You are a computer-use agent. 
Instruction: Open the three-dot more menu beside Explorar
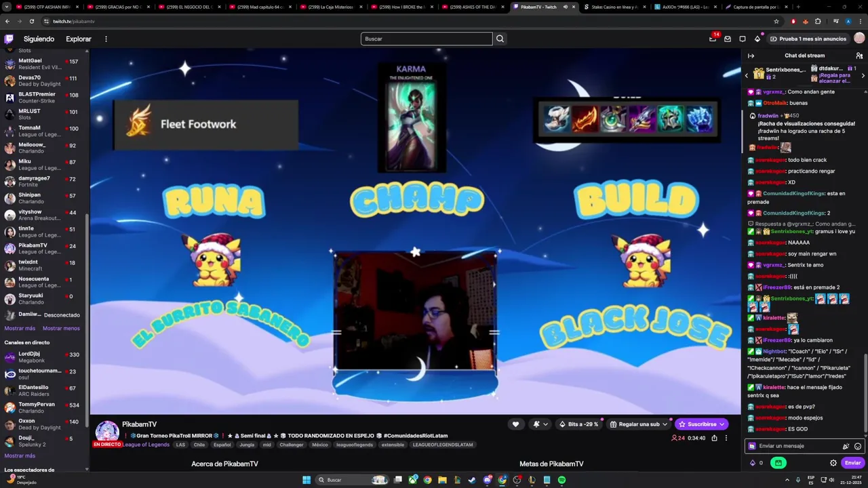[106, 39]
